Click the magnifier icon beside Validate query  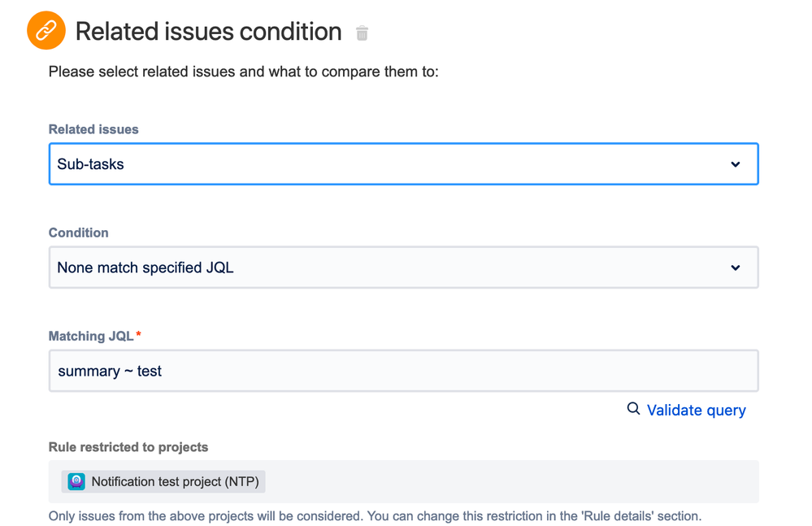pos(633,409)
